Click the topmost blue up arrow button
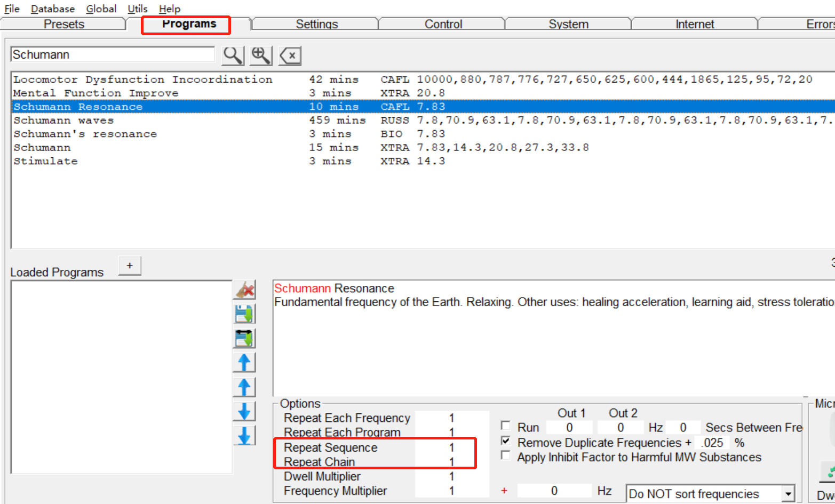Screen dimensions: 835x504 tap(244, 363)
